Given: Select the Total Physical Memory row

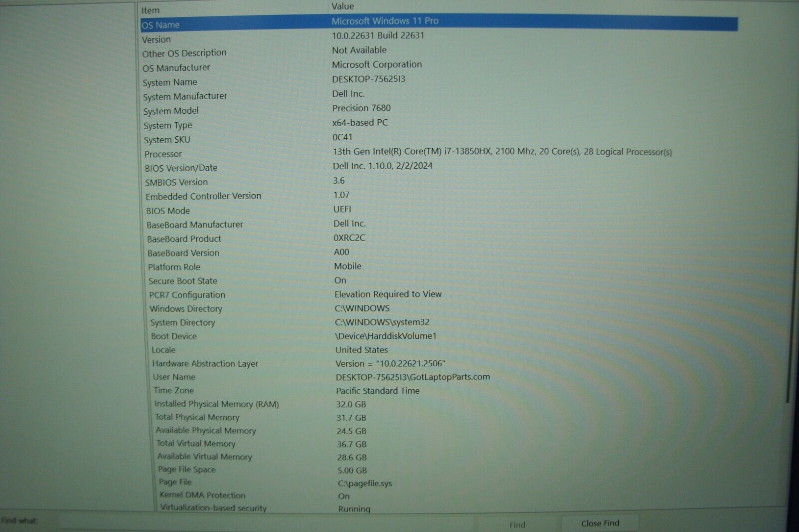Looking at the screenshot, I should pyautogui.click(x=197, y=417).
